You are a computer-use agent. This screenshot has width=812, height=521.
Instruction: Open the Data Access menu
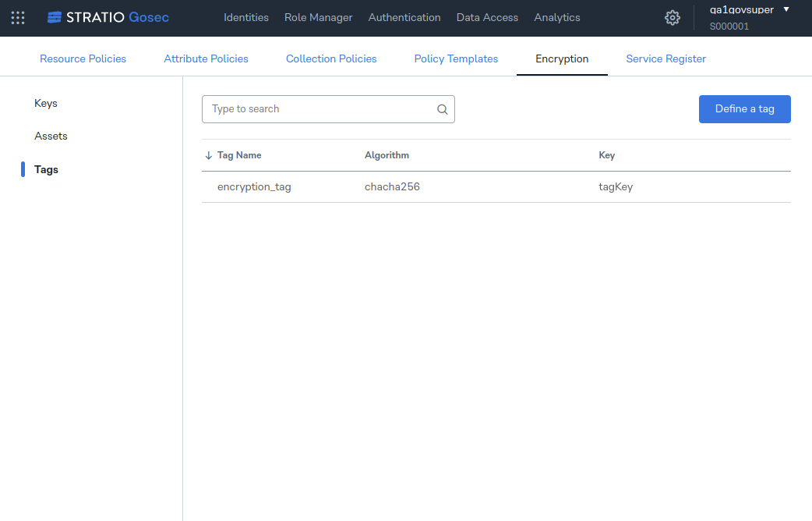[x=487, y=17]
